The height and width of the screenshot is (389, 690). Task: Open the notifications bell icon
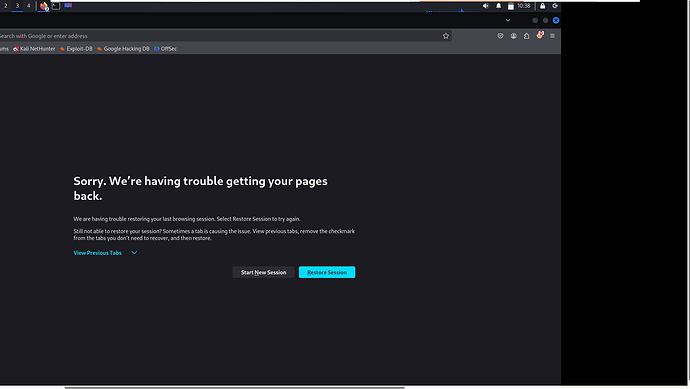499,6
